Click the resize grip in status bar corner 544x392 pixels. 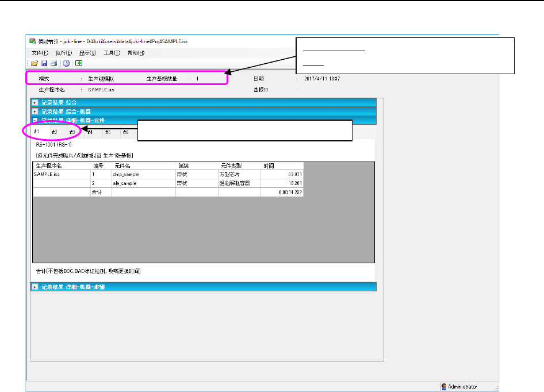click(496, 388)
